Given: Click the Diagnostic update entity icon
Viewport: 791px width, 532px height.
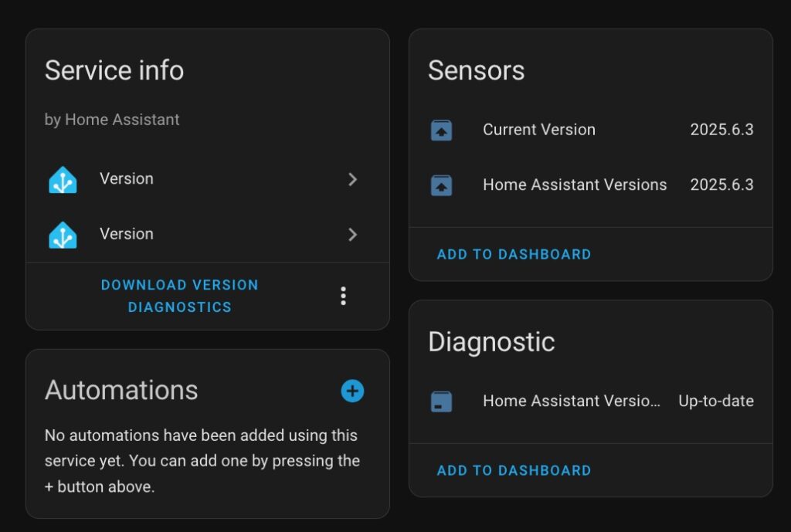Looking at the screenshot, I should pos(441,402).
